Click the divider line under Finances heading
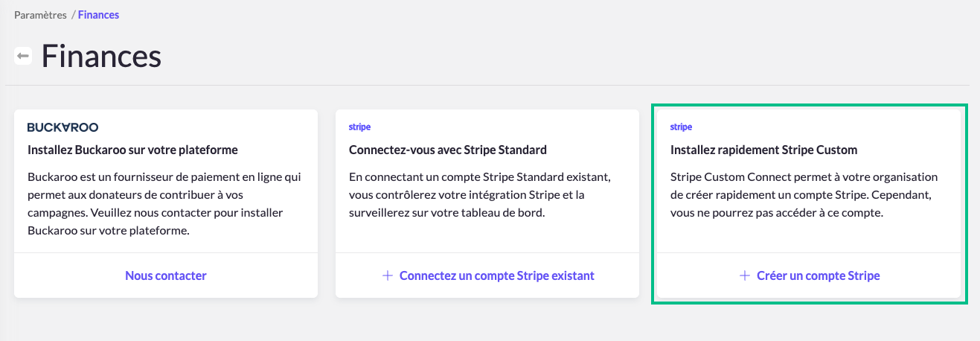This screenshot has width=980, height=341. (x=490, y=86)
